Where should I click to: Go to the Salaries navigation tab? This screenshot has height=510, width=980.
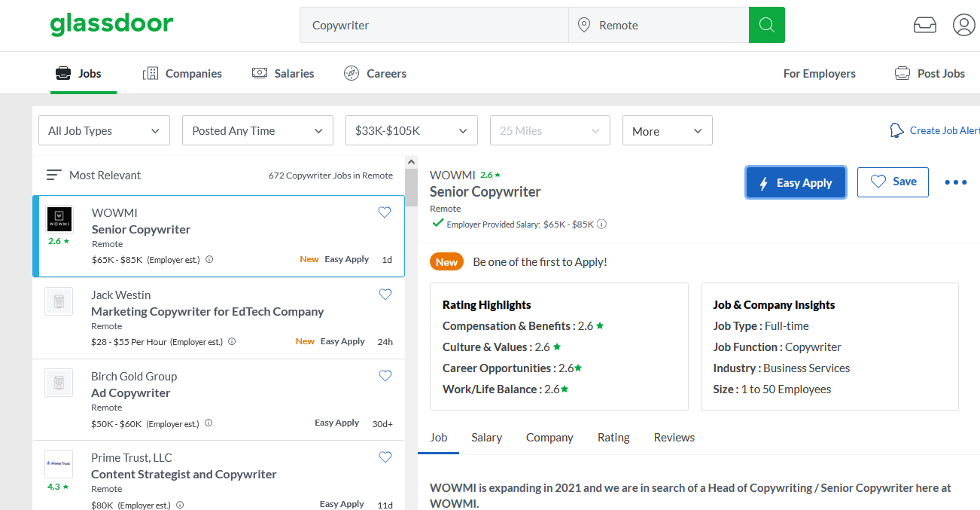(283, 73)
